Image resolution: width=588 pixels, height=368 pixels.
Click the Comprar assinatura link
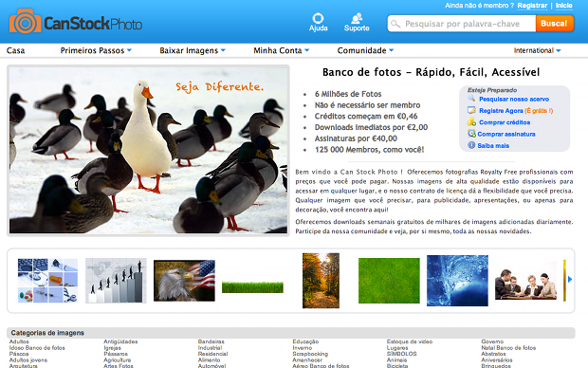tap(506, 134)
